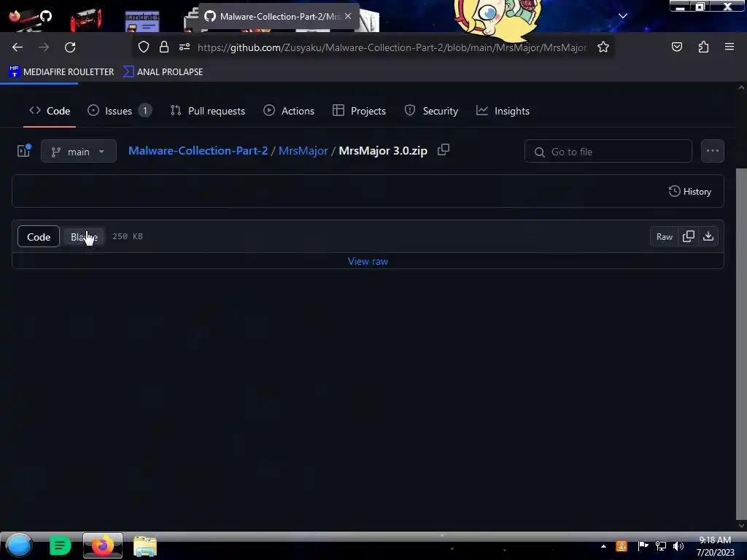Viewport: 747px width, 560px height.
Task: Open the Projects tab
Action: tap(359, 111)
